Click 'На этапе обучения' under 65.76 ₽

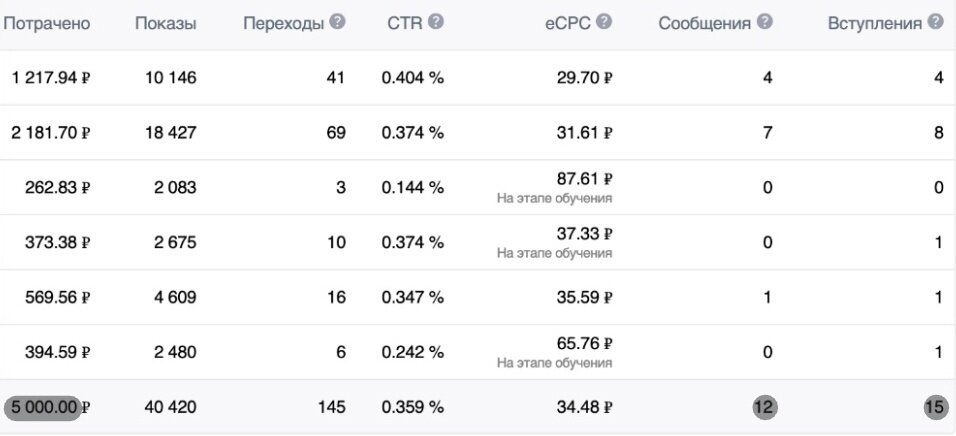[554, 363]
